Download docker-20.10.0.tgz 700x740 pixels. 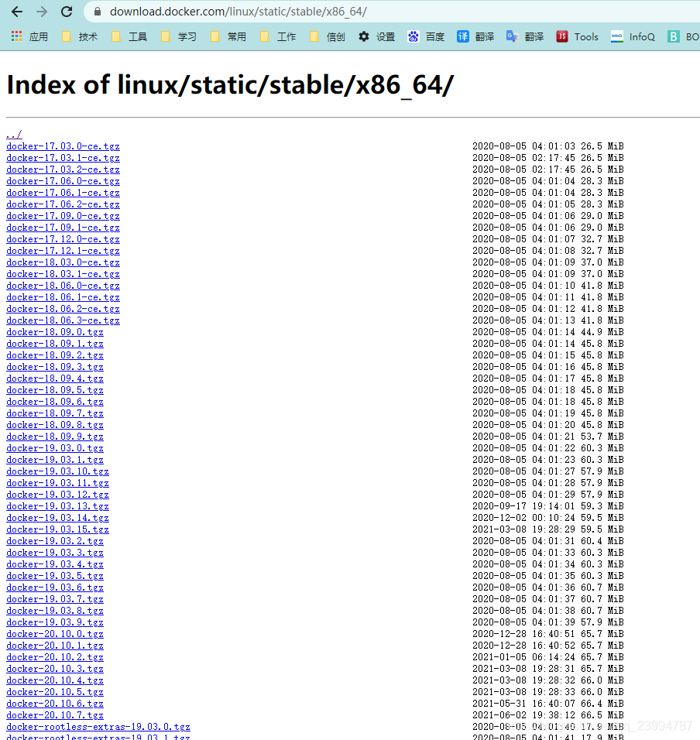[x=55, y=634]
